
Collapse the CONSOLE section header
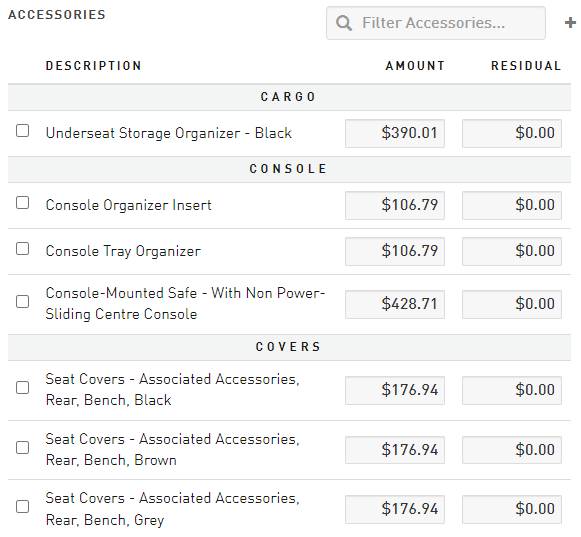[x=289, y=169]
